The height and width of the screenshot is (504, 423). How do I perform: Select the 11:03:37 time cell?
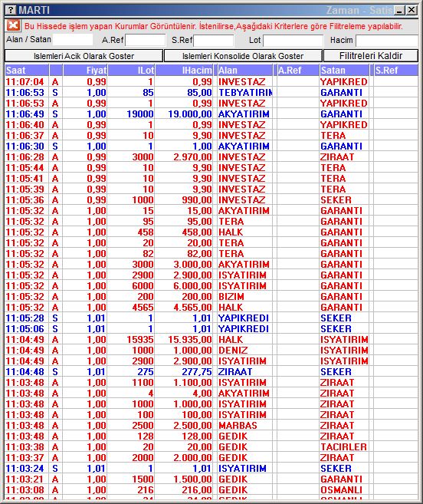coord(25,458)
